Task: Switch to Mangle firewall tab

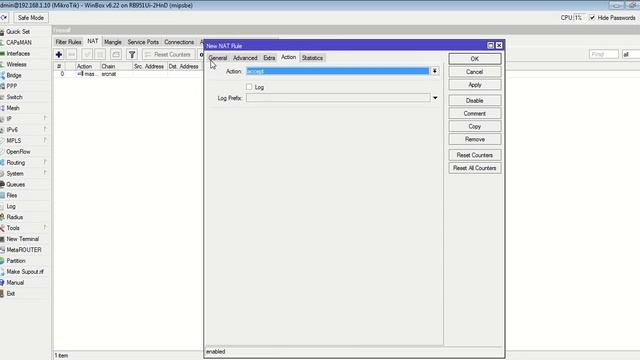Action: coord(113,42)
